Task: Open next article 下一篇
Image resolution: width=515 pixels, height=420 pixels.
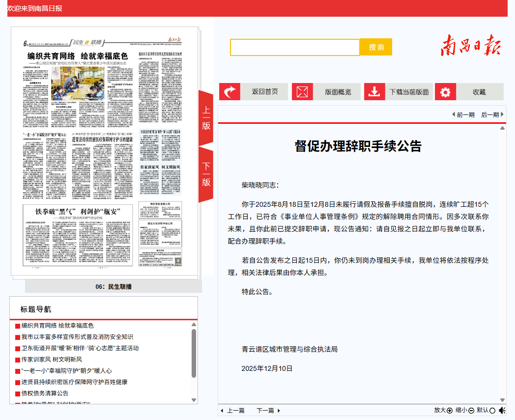Action: coord(268,410)
